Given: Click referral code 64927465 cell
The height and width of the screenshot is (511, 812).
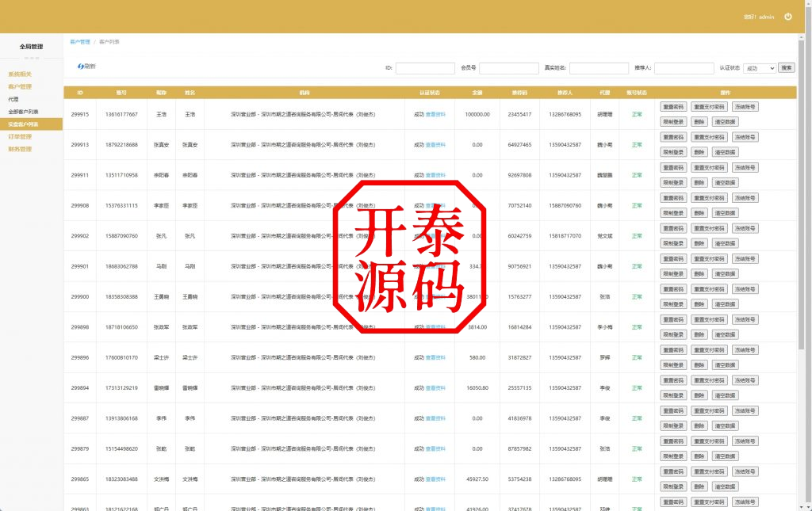Looking at the screenshot, I should (519, 145).
